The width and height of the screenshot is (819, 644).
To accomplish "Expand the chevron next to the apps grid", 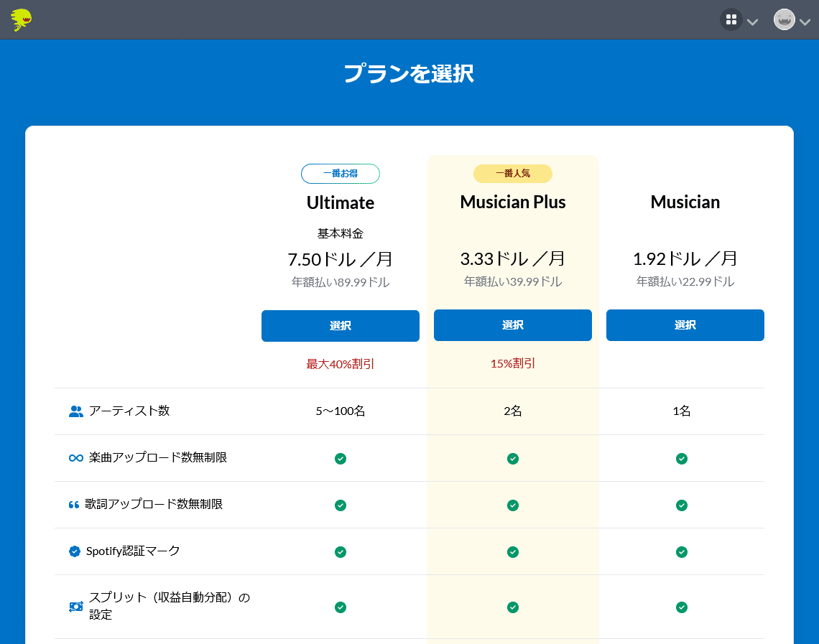I will tap(752, 22).
